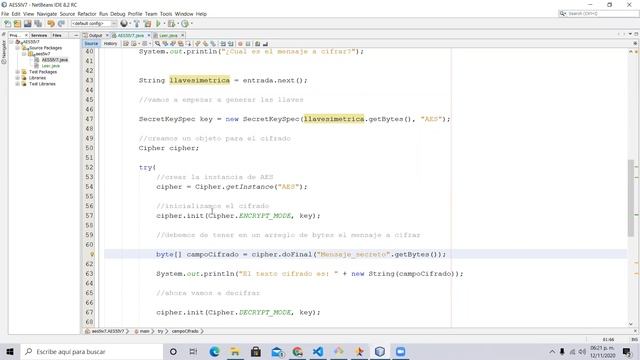This screenshot has width=640, height=360.
Task: Expand the Libraries node
Action: click(x=18, y=78)
